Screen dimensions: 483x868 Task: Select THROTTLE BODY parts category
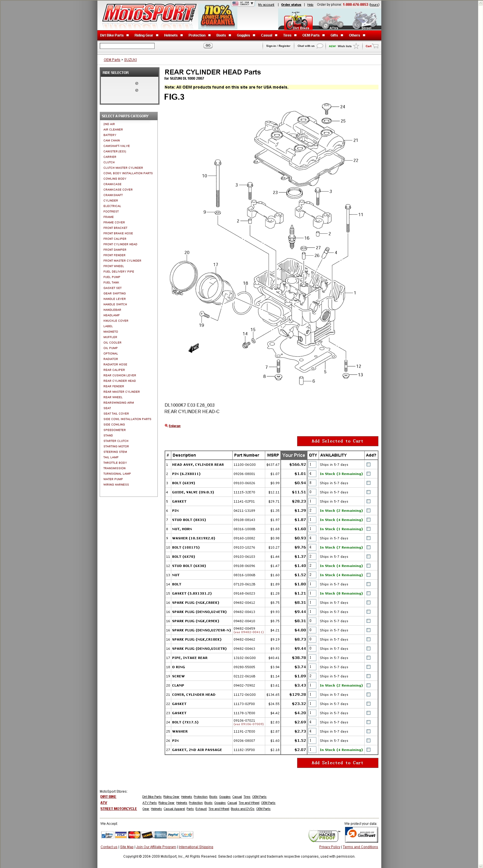[x=115, y=463]
